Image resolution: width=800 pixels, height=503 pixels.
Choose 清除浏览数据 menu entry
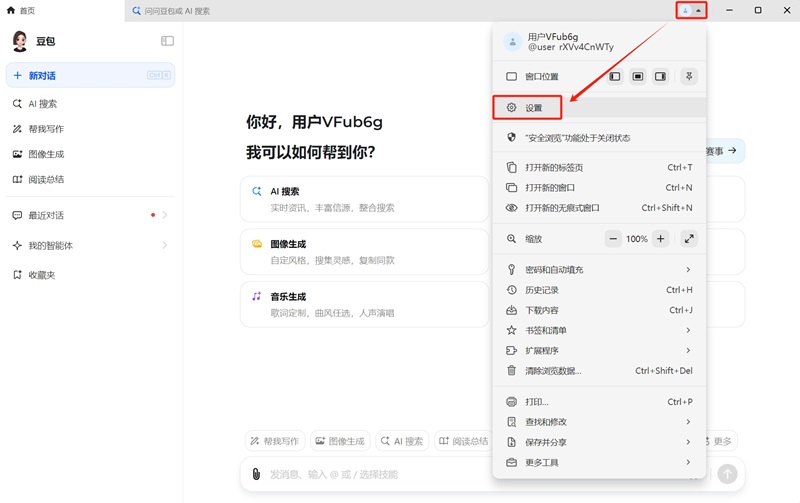click(x=599, y=371)
